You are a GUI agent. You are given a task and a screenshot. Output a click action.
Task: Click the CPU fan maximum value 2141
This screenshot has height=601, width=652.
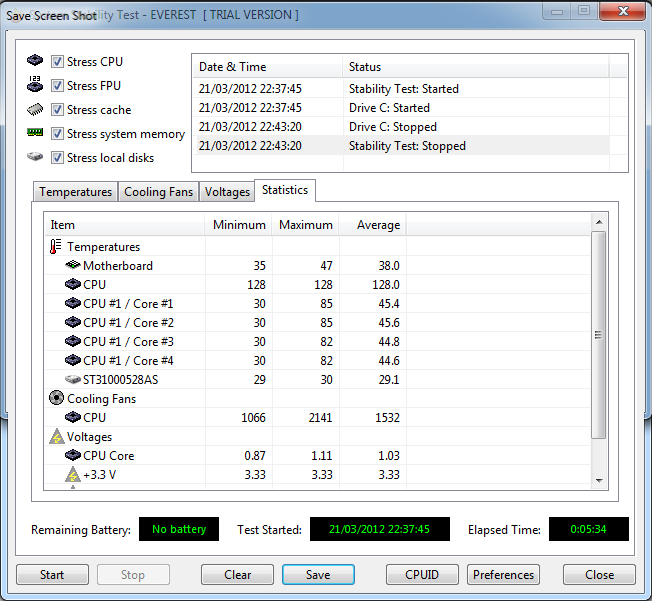point(320,418)
